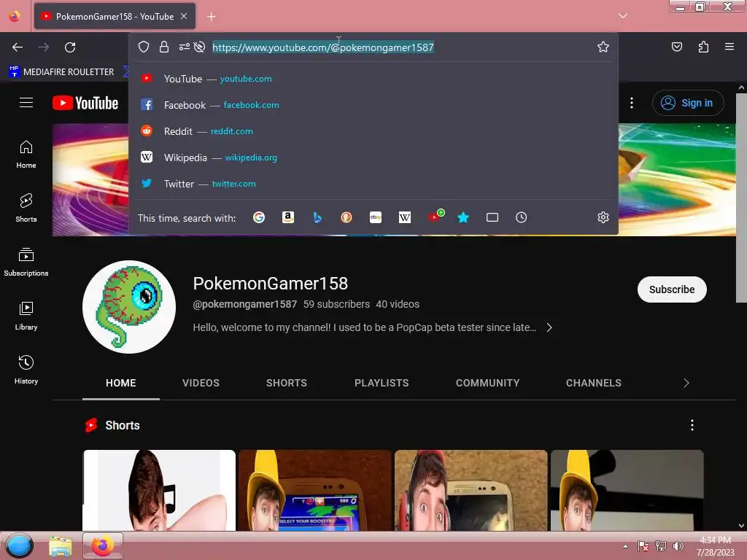Search this time with Google
This screenshot has width=747, height=560.
[259, 217]
